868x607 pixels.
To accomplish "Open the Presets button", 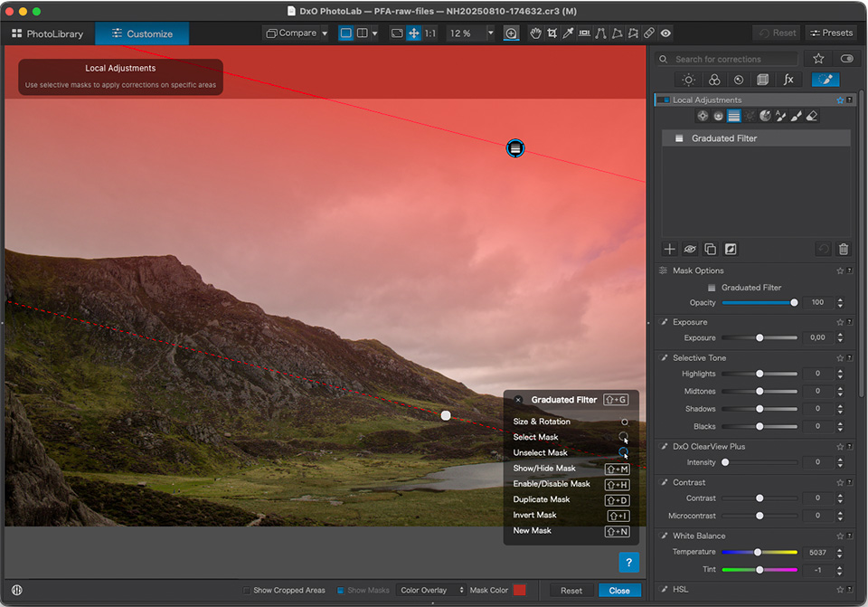I will coord(831,33).
